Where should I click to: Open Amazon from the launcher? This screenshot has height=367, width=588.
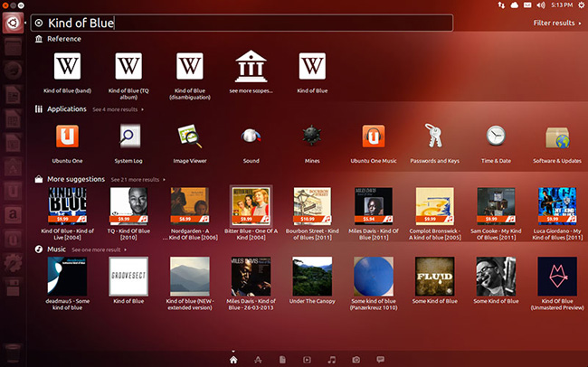13,214
